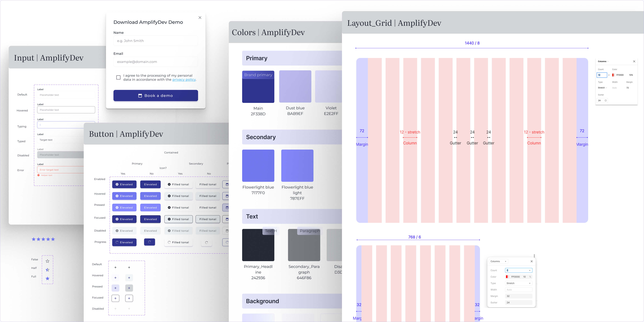Click the Secondary_Paragraph 646F86 gray swatch

point(304,245)
